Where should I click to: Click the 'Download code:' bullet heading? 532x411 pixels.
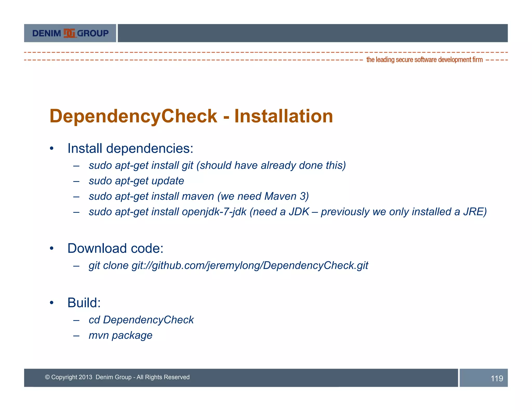(x=115, y=248)
